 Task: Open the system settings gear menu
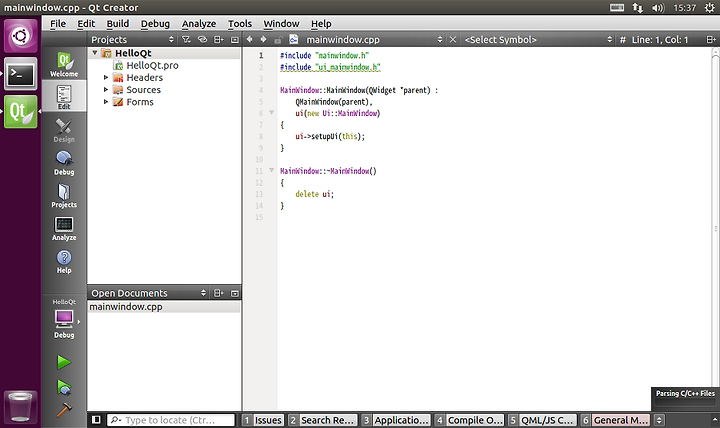coord(710,8)
